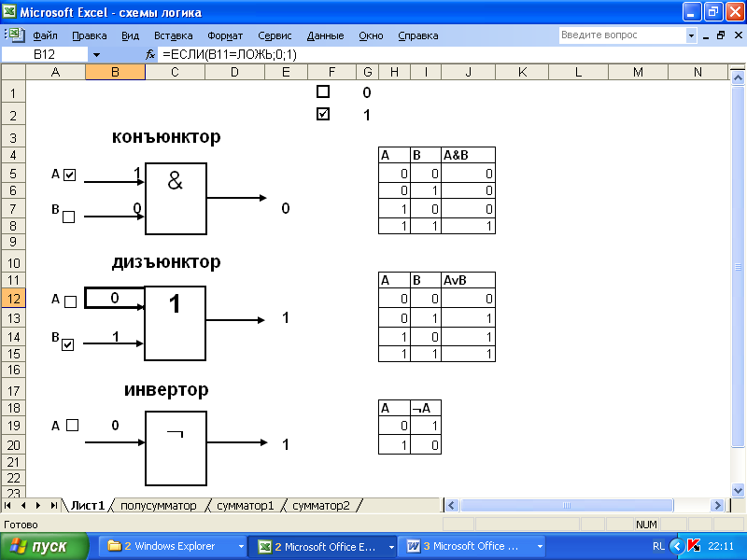Image resolution: width=747 pixels, height=560 pixels.
Task: Go to the previous sheet tab arrow
Action: coord(23,505)
